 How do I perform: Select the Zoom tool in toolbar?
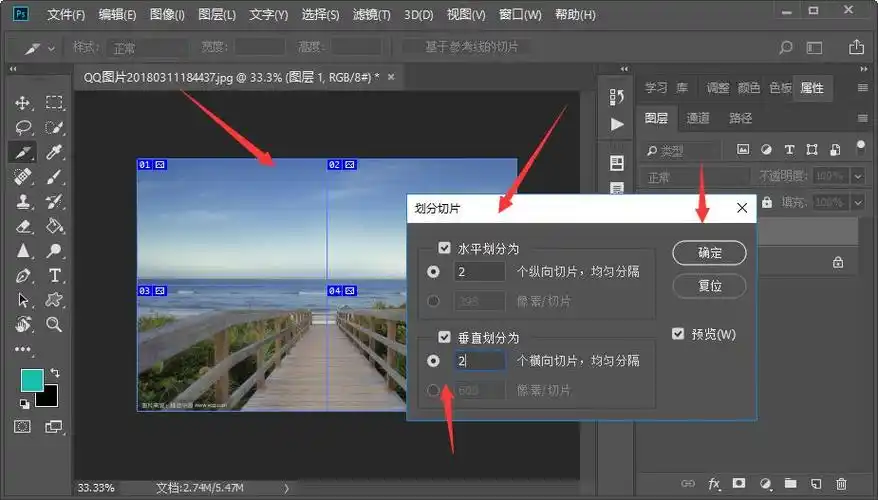pos(55,324)
